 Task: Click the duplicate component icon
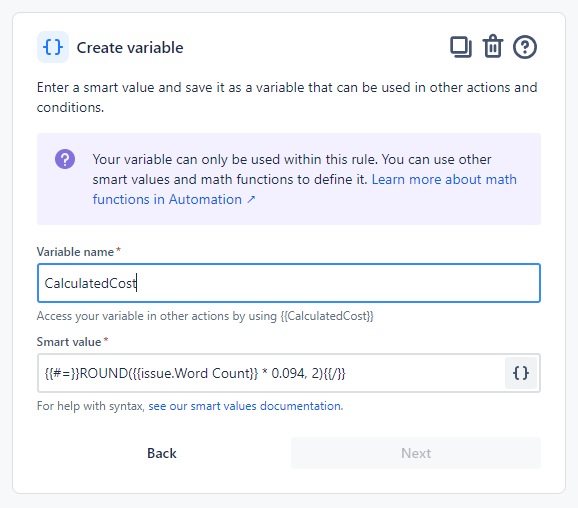[461, 47]
